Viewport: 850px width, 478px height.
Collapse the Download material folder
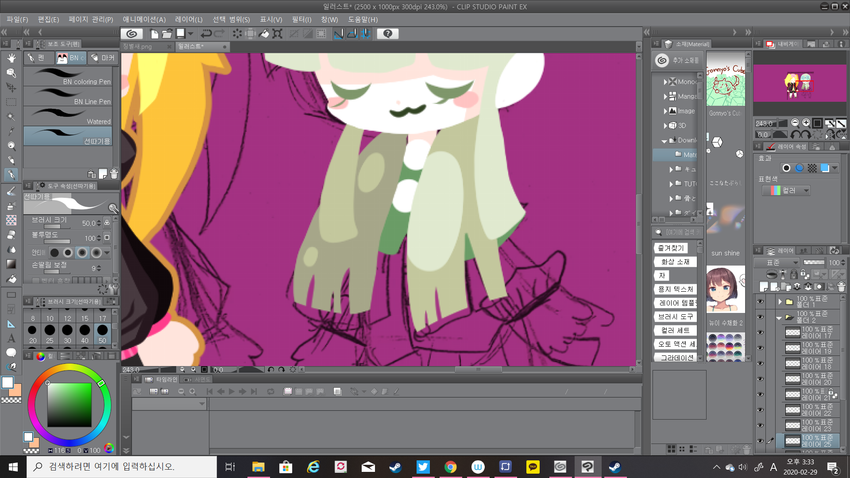[665, 140]
